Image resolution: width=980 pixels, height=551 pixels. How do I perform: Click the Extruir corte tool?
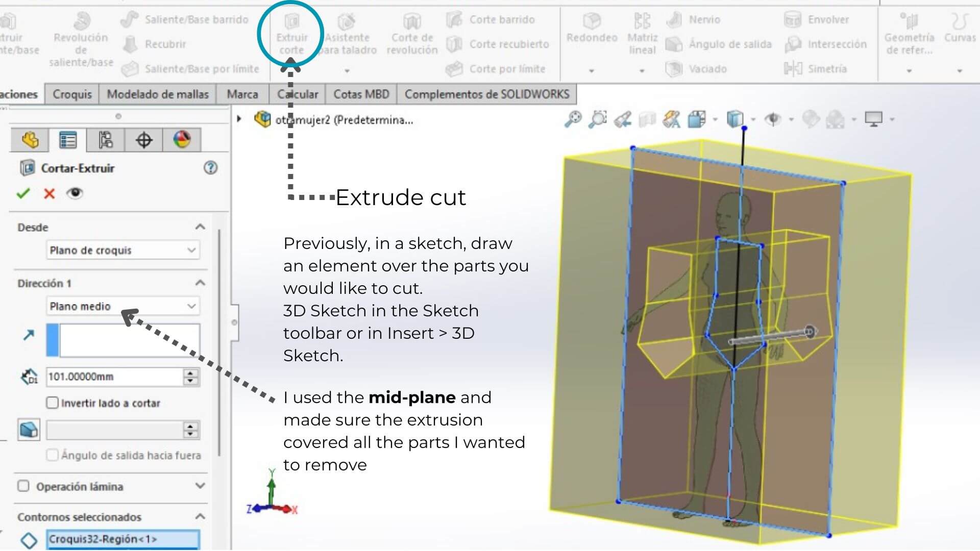click(291, 34)
